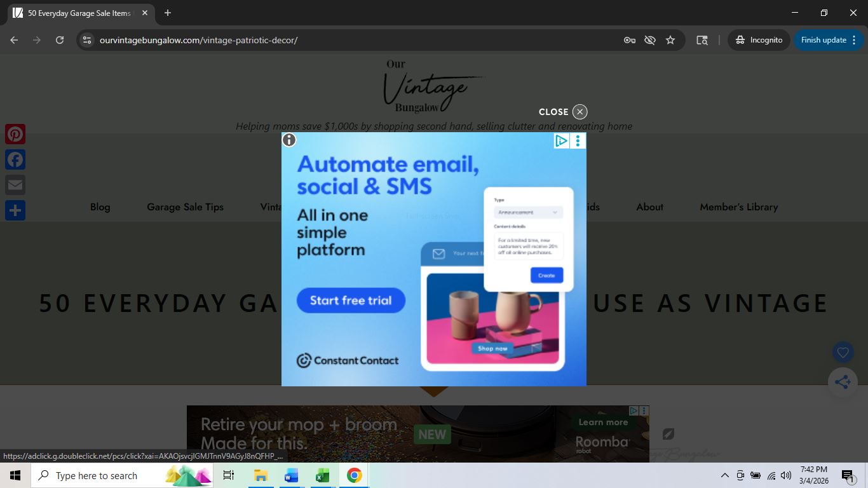Open the ad's three-dot options menu

click(578, 141)
